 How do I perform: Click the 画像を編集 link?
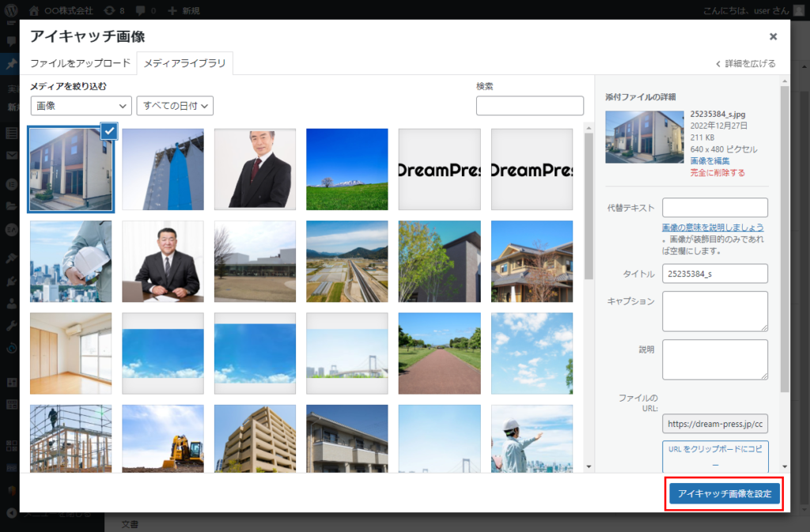(710, 160)
